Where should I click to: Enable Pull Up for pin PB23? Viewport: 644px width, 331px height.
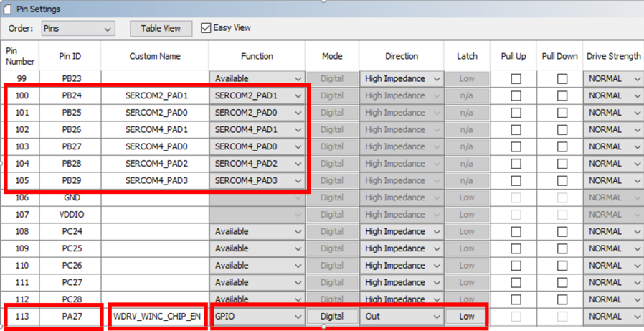click(516, 79)
